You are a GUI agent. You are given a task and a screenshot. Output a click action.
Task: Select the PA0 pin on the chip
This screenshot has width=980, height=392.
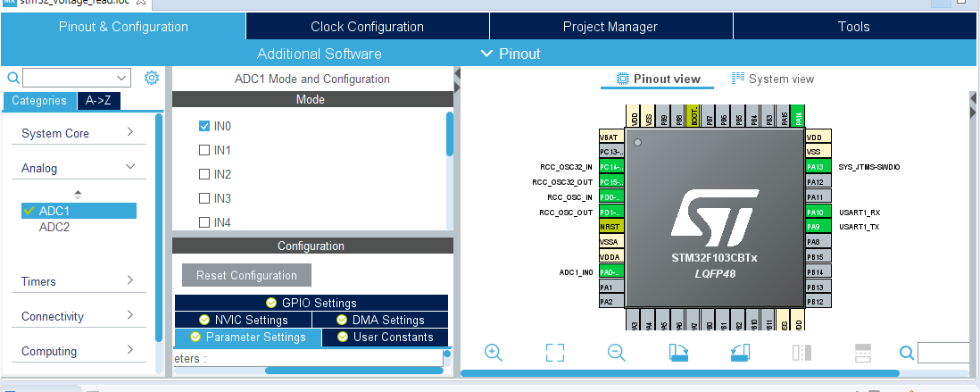coord(611,272)
